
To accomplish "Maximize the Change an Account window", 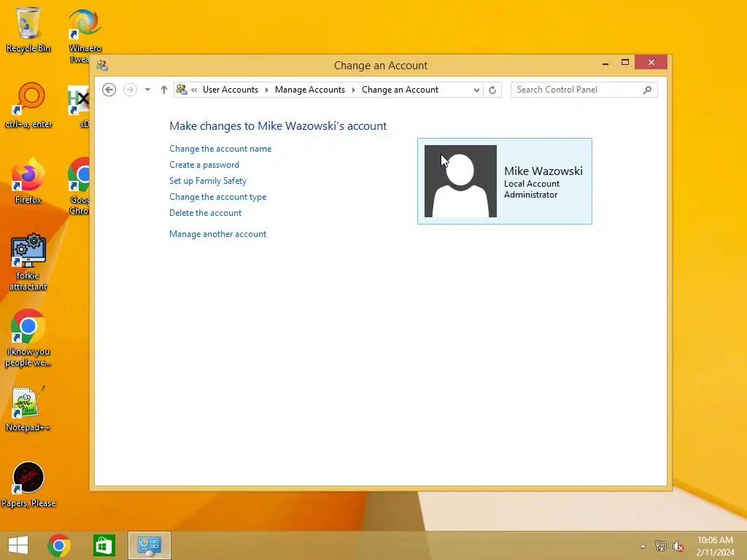I will [625, 63].
